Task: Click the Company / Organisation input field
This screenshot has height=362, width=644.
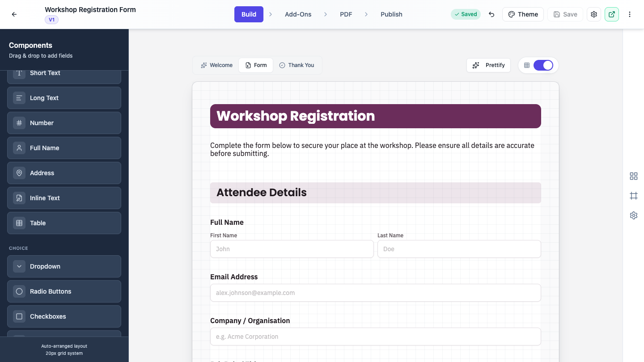Action: pos(376,337)
